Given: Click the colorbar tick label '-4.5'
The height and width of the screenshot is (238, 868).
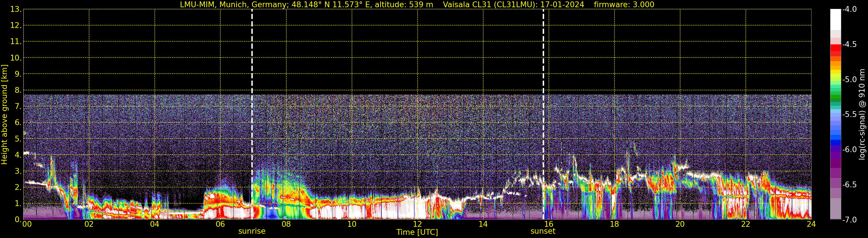Looking at the screenshot, I should [x=850, y=44].
